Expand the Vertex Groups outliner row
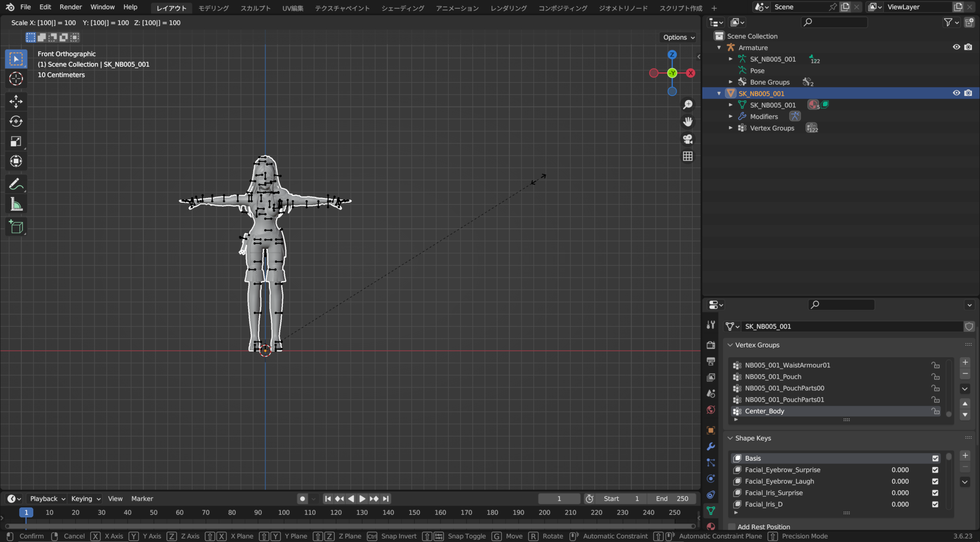The image size is (980, 542). 730,128
